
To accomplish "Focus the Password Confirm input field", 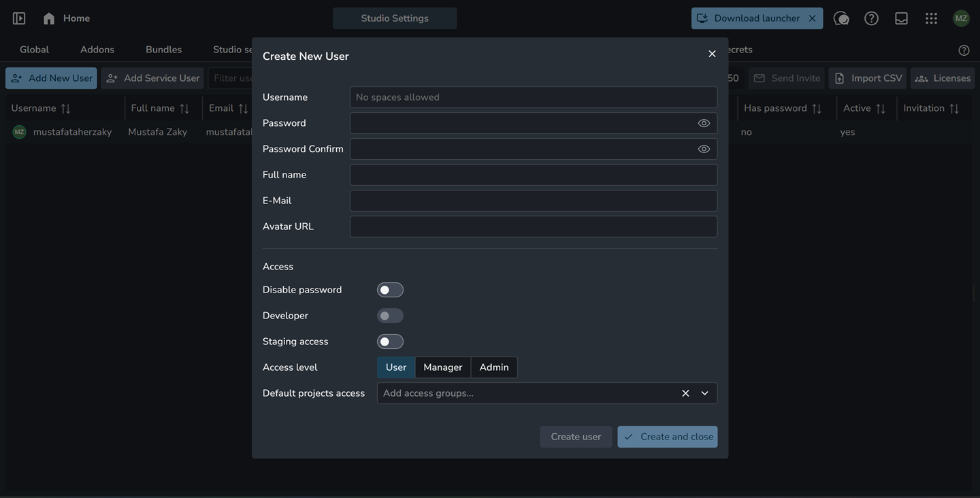I will point(534,149).
